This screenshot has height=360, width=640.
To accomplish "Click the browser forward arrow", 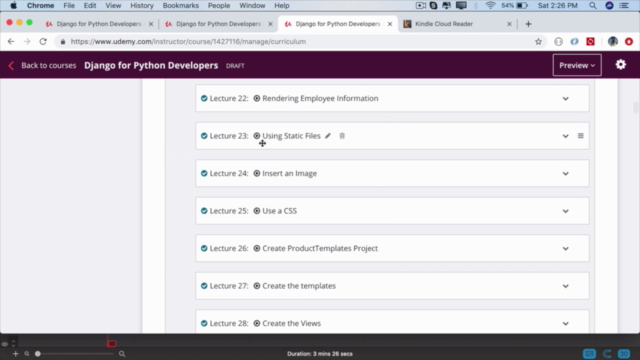I will tap(27, 42).
